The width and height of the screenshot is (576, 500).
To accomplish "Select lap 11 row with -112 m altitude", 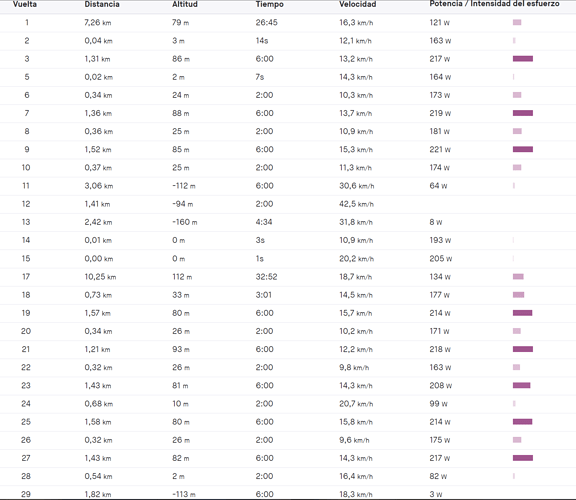I will tap(288, 186).
